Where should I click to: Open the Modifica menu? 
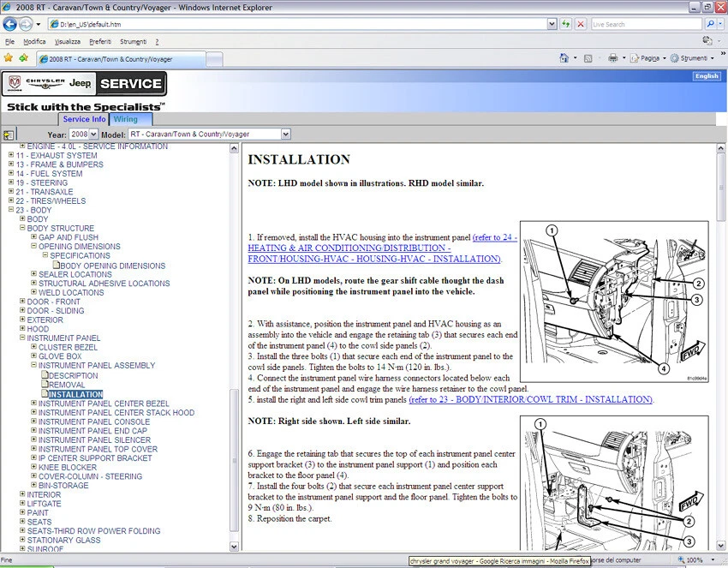(33, 40)
